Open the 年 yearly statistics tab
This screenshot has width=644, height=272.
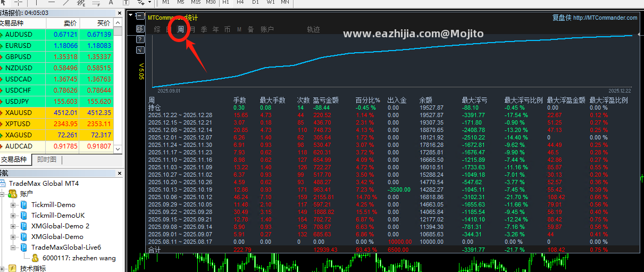point(216,29)
